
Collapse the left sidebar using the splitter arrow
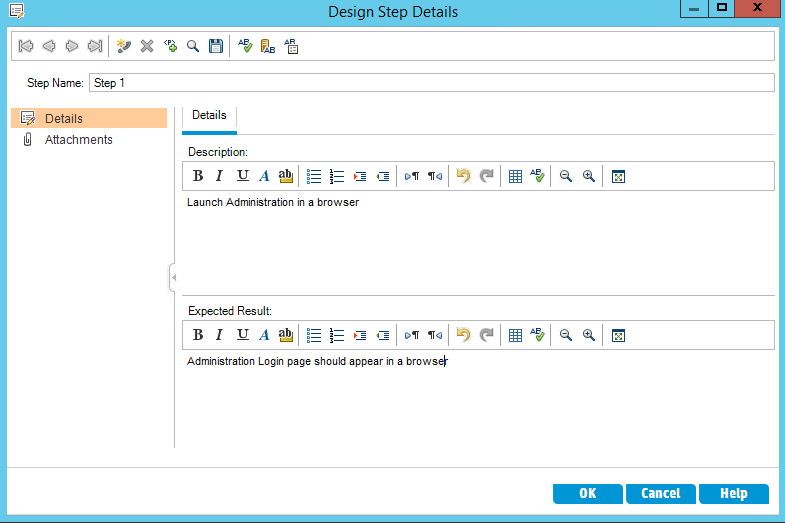click(x=173, y=277)
